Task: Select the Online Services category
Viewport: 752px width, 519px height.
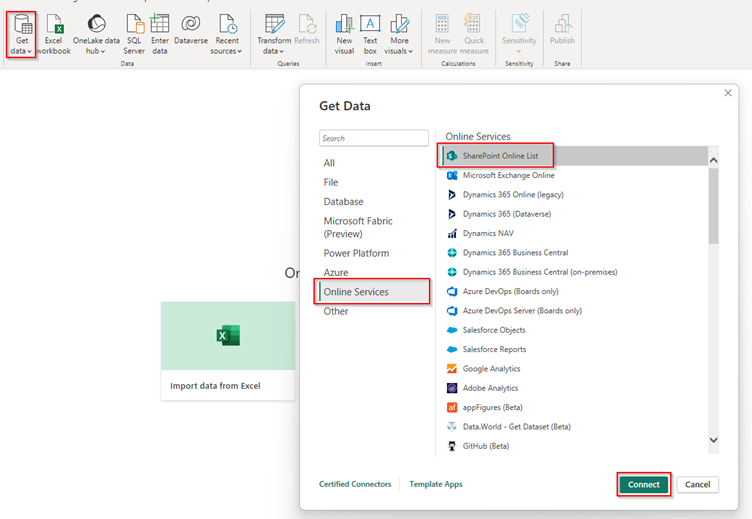Action: click(x=372, y=292)
